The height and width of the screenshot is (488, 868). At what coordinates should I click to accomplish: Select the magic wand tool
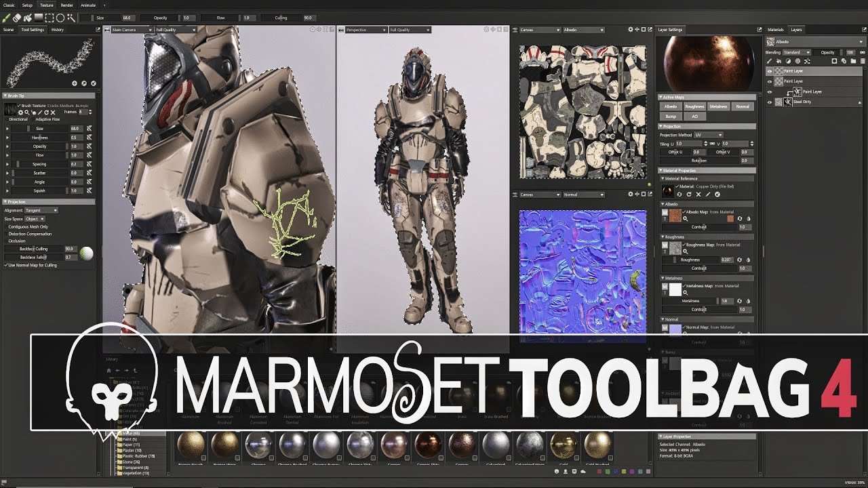(x=71, y=18)
